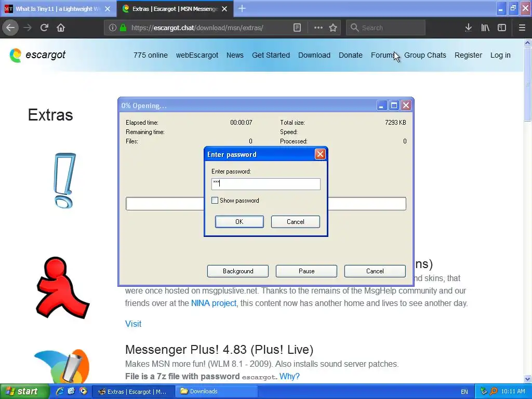Open webEscargot in the site navigation
This screenshot has height=399, width=532.
pos(197,55)
